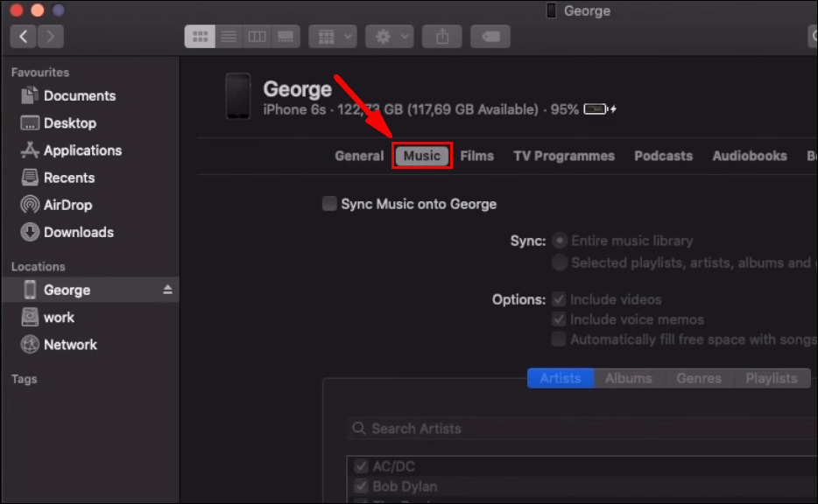The height and width of the screenshot is (504, 818).
Task: Switch to the Films tab
Action: tap(476, 156)
